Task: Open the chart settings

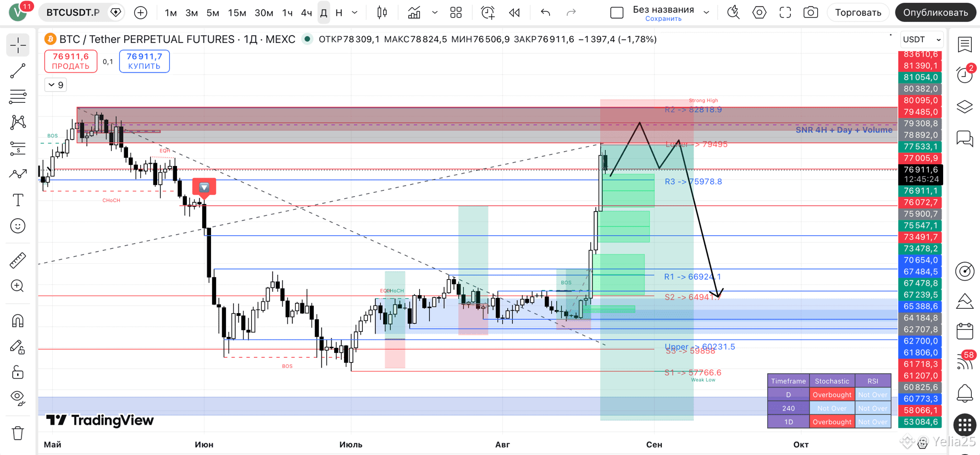Action: click(759, 12)
